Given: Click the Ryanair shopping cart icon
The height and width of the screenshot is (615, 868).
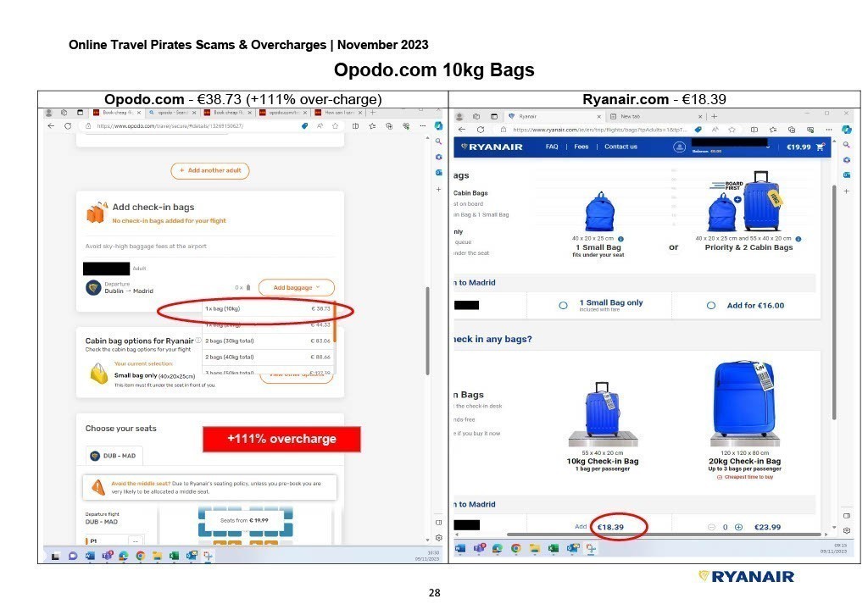Looking at the screenshot, I should (819, 147).
